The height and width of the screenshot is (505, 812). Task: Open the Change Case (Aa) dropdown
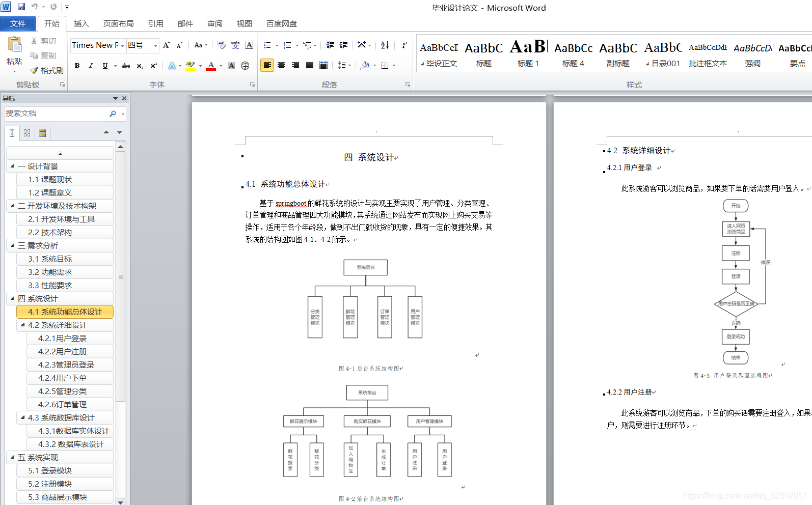coord(201,45)
